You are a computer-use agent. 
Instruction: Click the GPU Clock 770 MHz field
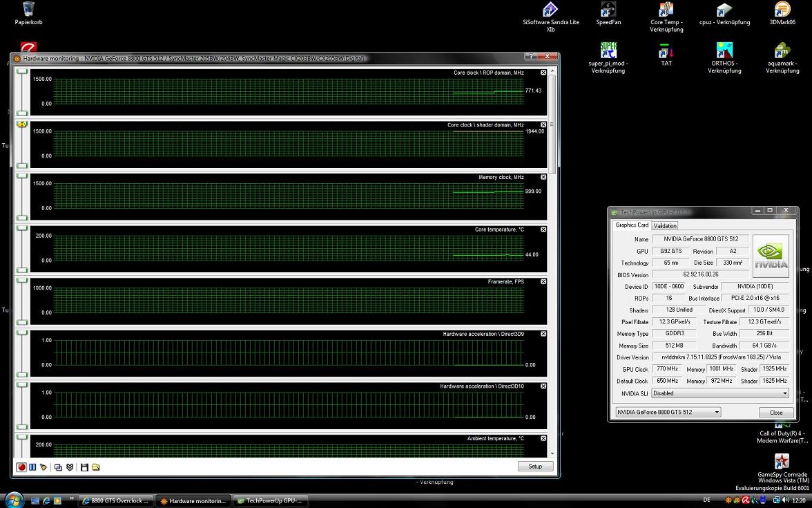pos(668,369)
